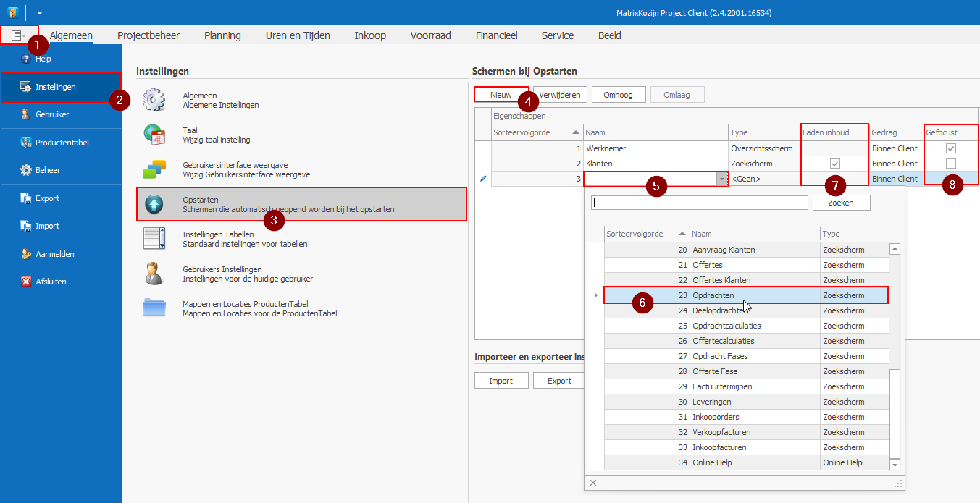Select Offertes row numbered 21
The width and height of the screenshot is (980, 503).
tap(746, 265)
